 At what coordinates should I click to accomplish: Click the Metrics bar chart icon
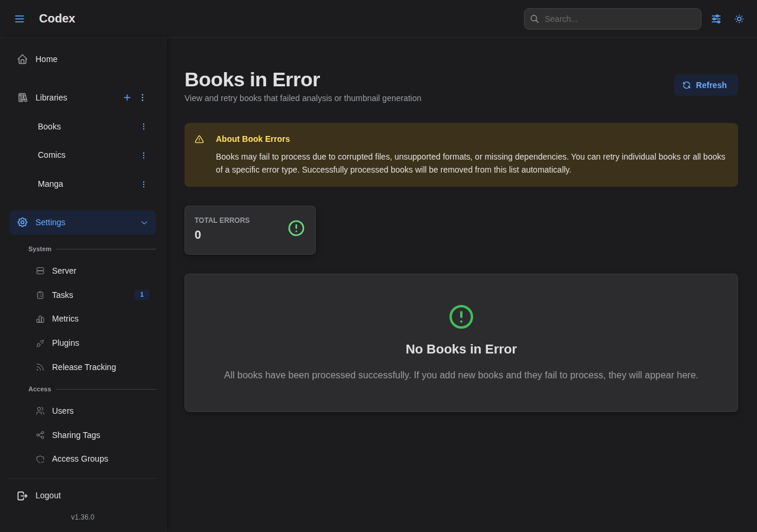point(40,319)
